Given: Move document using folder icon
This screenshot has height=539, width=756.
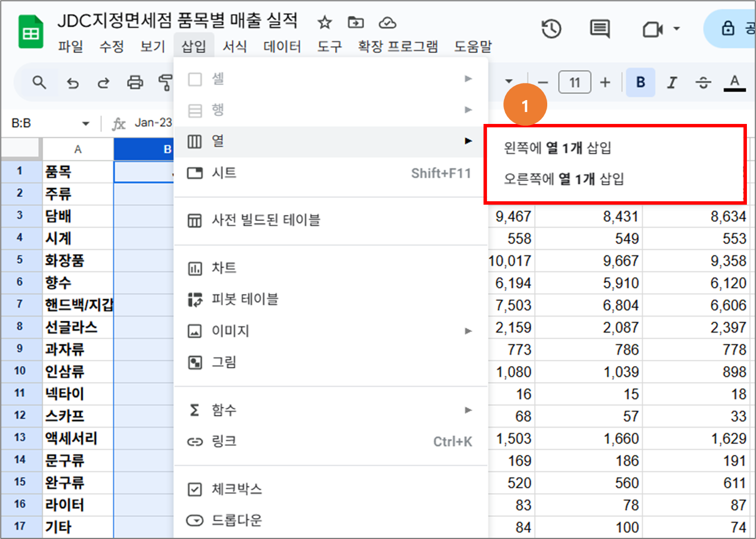Looking at the screenshot, I should point(356,23).
